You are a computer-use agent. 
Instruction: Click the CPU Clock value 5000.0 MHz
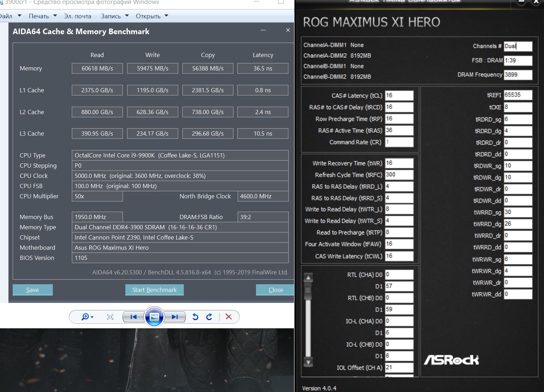pos(180,176)
